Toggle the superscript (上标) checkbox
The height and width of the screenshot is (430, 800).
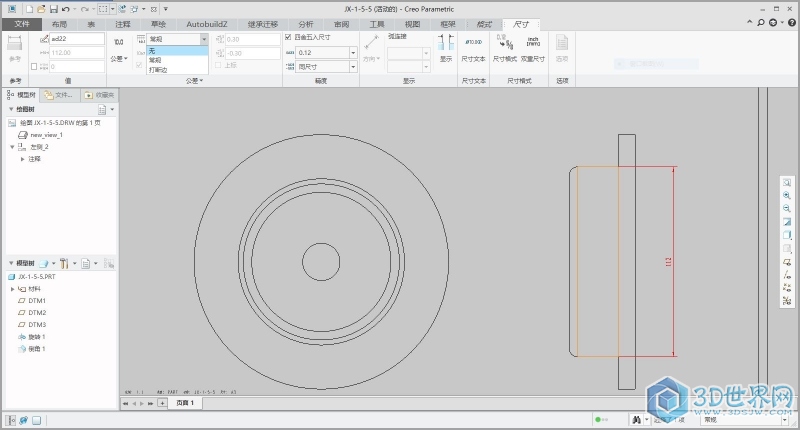coord(218,65)
